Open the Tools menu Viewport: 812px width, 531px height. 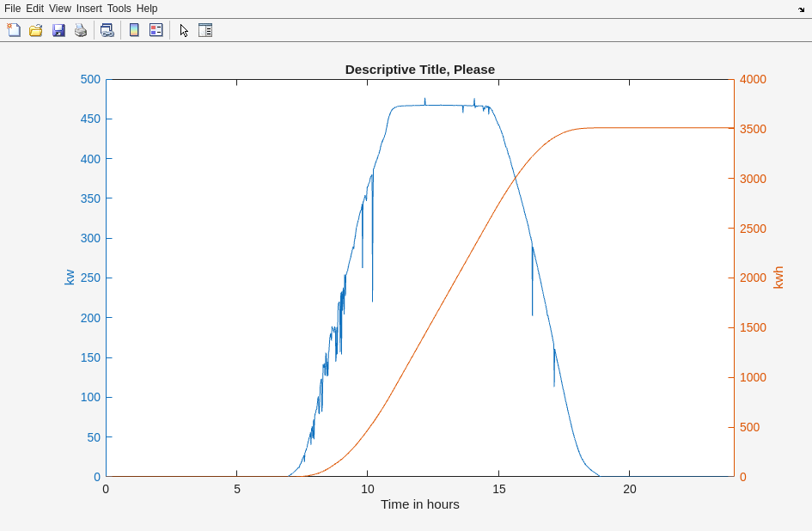[x=119, y=9]
